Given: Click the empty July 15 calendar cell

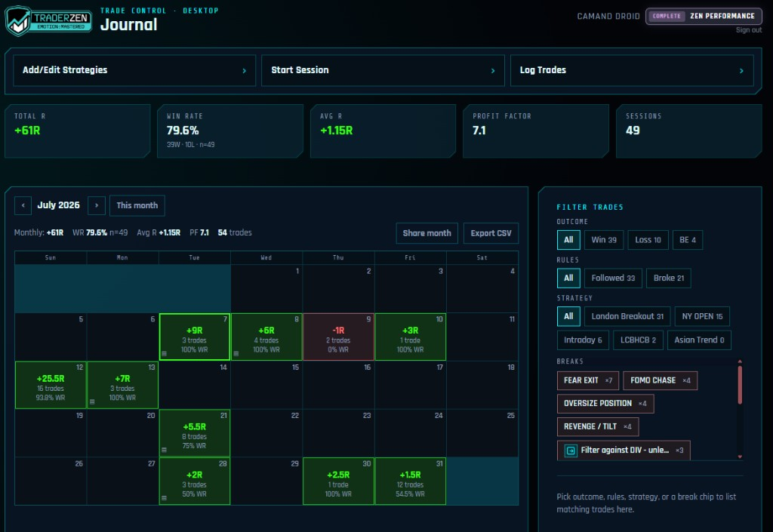Looking at the screenshot, I should (266, 385).
